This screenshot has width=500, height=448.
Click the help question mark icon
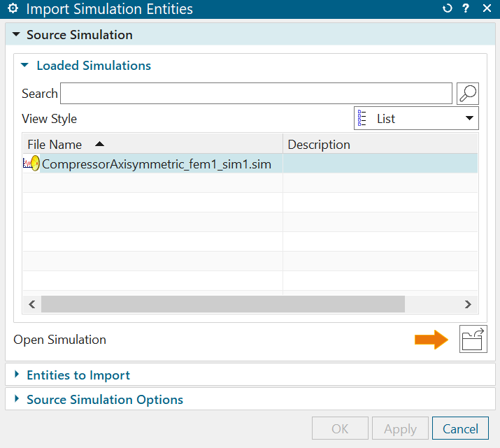[466, 9]
